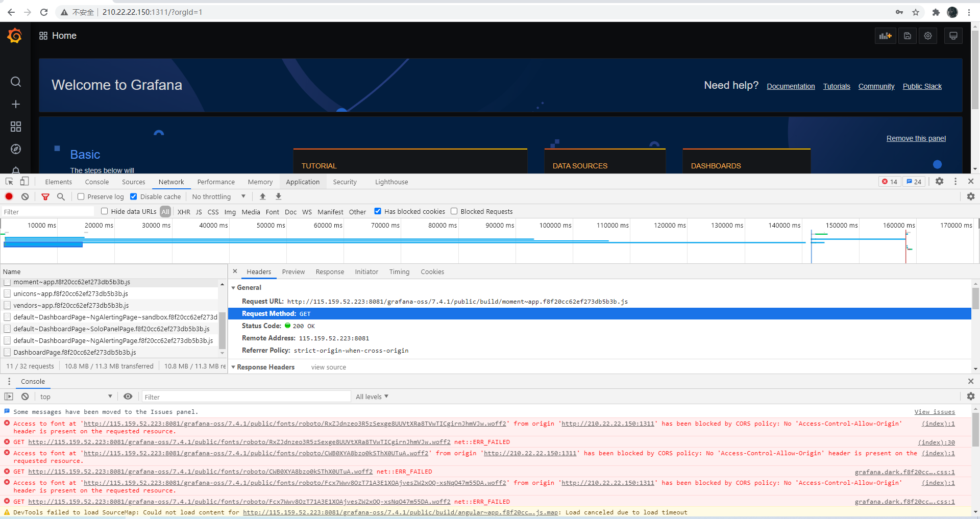Select the Explore compass icon

point(15,149)
